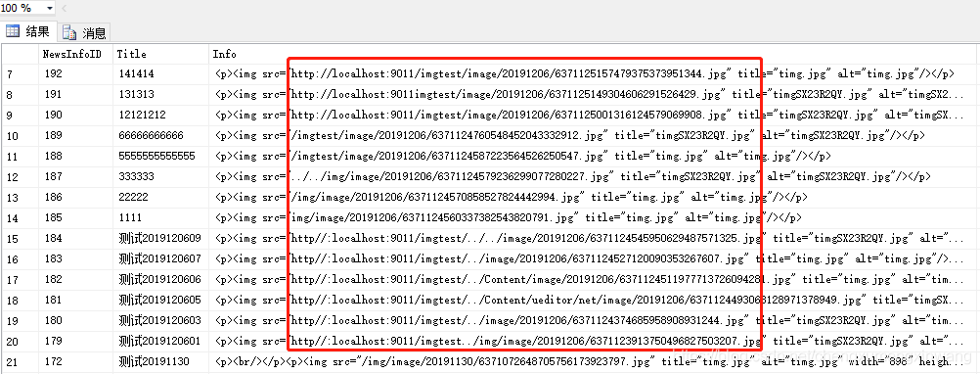Select the row header numbered 16
The width and height of the screenshot is (980, 374).
click(20, 258)
